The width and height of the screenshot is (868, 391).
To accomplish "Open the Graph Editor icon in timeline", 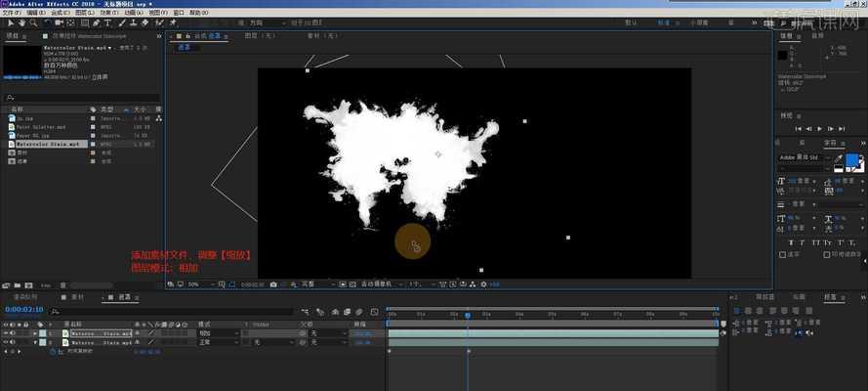I will pos(374,312).
